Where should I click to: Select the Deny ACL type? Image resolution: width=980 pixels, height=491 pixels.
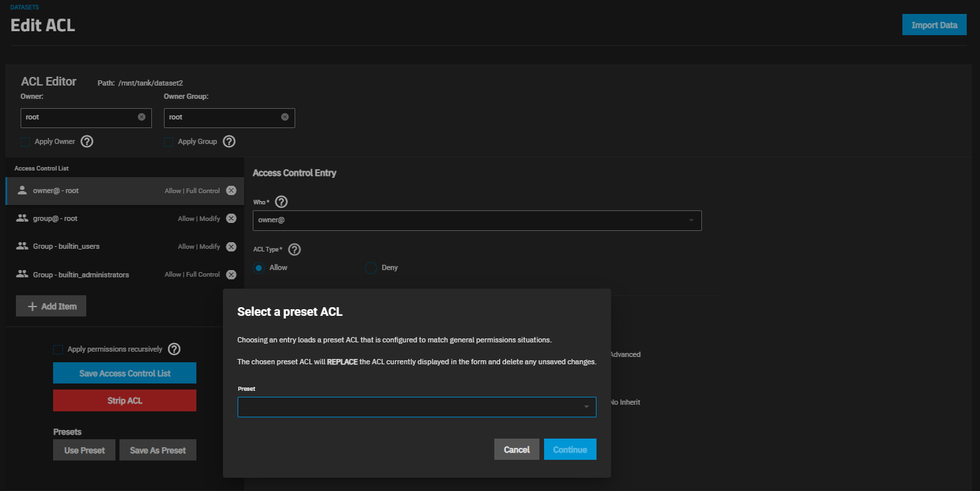pos(371,267)
